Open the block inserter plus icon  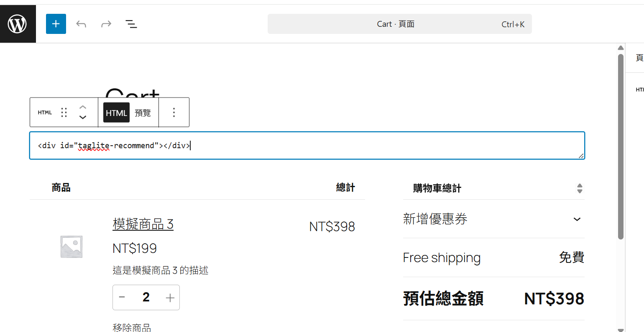[x=56, y=23]
